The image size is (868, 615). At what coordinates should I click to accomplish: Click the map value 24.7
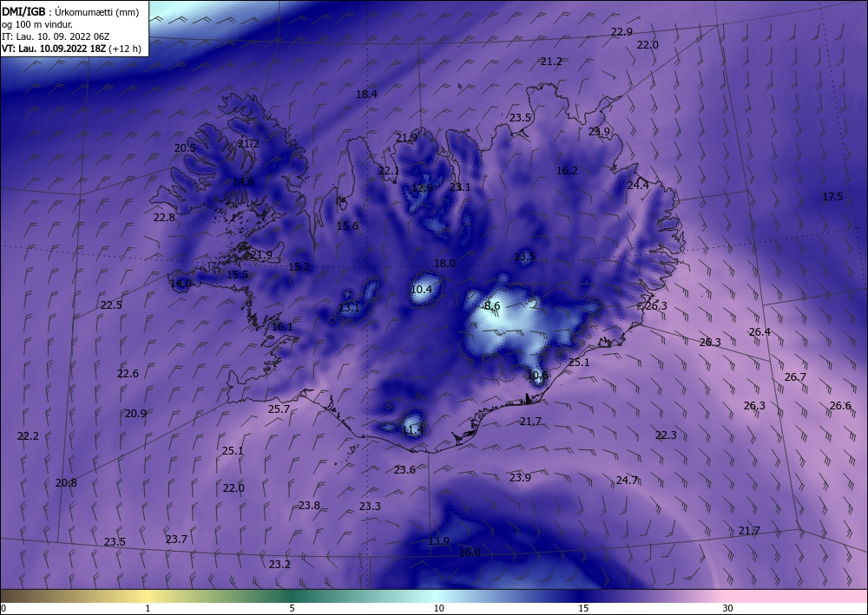(628, 480)
